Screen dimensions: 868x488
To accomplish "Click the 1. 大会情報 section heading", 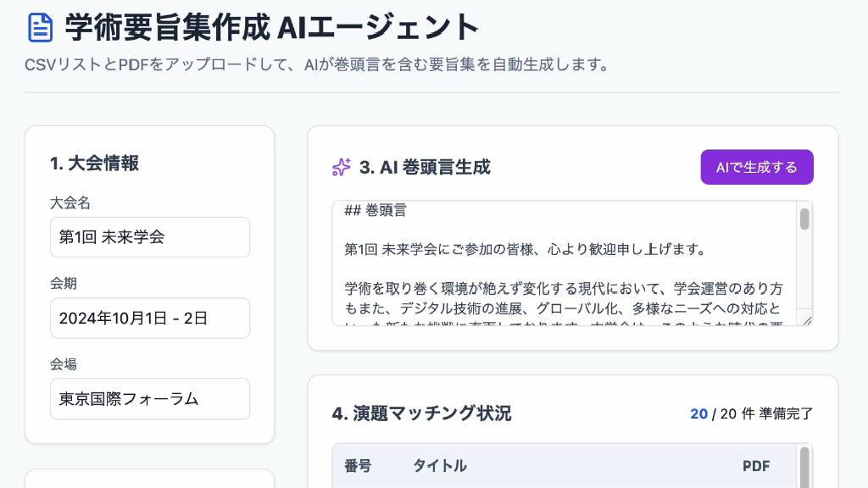I will tap(94, 164).
